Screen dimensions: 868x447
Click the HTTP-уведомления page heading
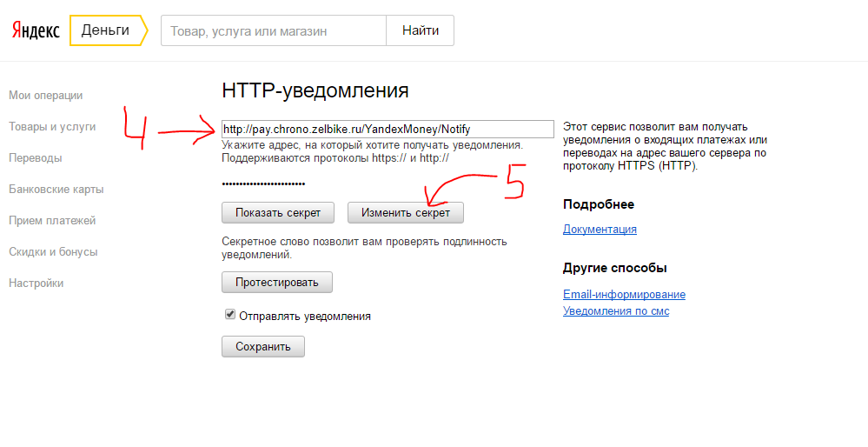coord(315,90)
